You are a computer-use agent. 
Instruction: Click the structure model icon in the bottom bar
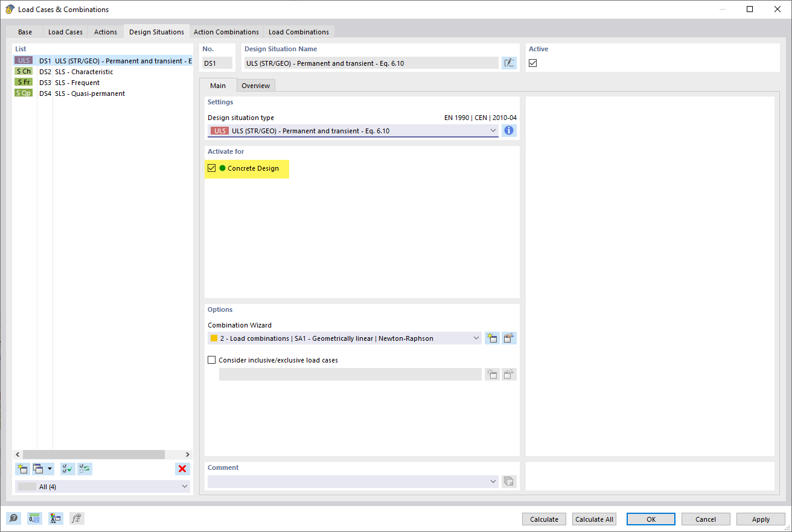[56, 518]
